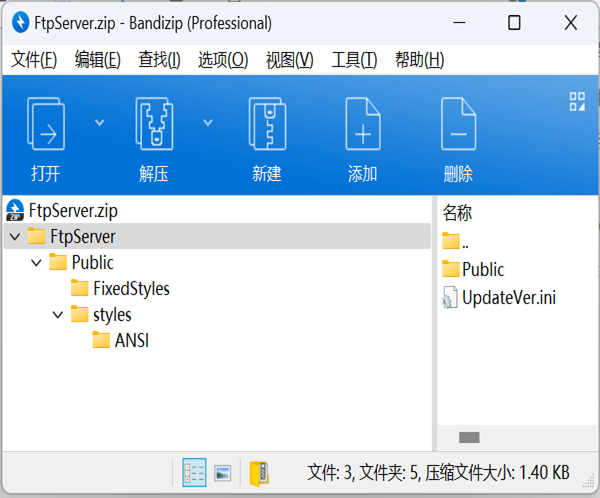This screenshot has height=498, width=600.
Task: Maximize the Bandizip window
Action: 514,23
